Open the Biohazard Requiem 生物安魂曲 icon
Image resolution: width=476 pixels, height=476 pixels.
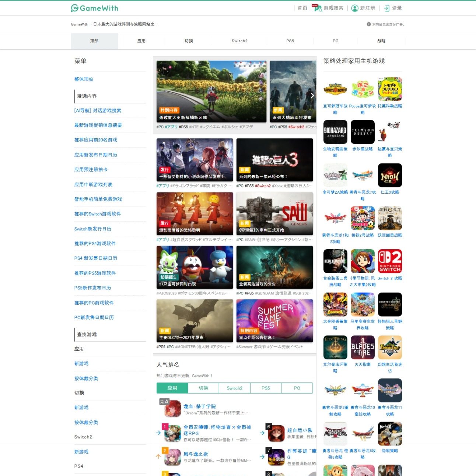coord(335,132)
